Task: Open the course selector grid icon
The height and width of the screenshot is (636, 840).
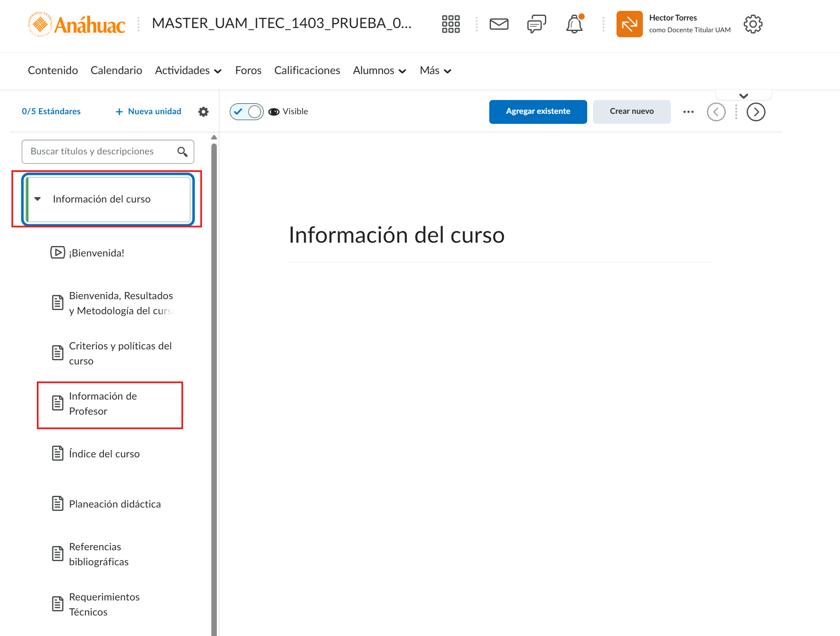Action: tap(451, 24)
